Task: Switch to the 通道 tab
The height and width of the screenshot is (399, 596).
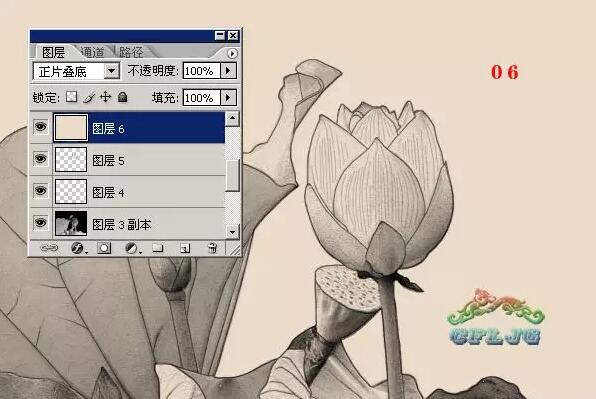Action: coord(92,52)
